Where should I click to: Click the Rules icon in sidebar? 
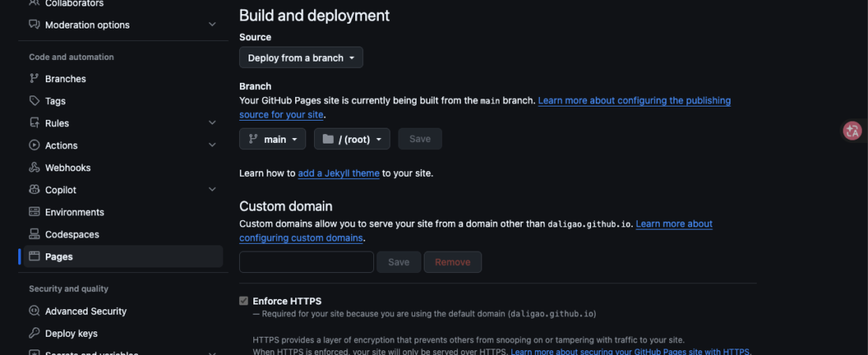click(34, 123)
